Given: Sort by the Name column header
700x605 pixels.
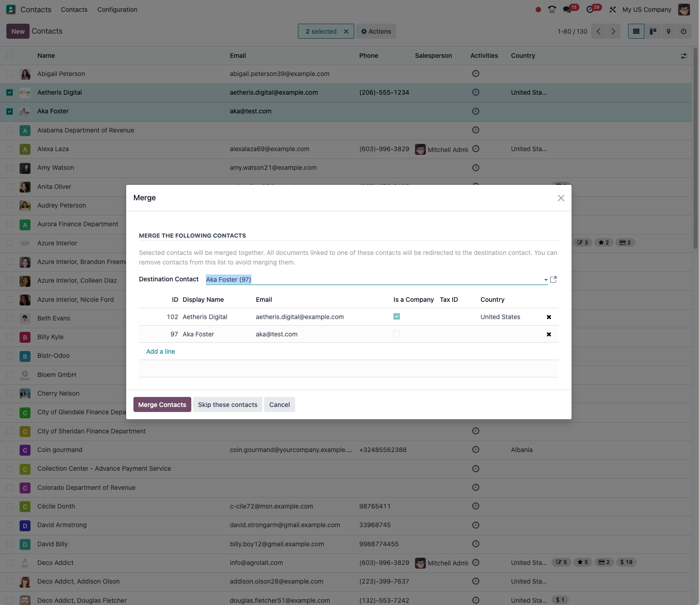Looking at the screenshot, I should pos(46,56).
